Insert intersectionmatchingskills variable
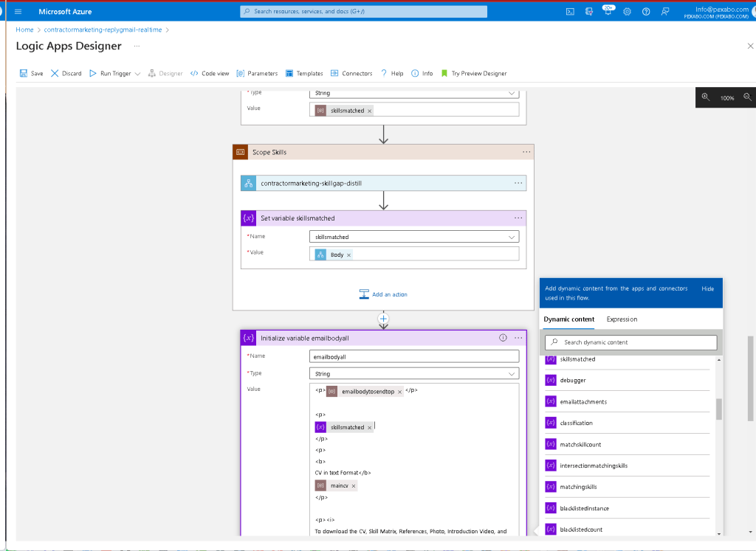756x551 pixels. 627,465
